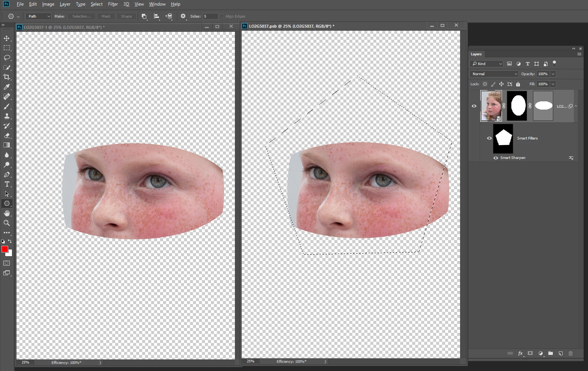Image resolution: width=588 pixels, height=371 pixels.
Task: Toggle Quick Mask mode
Action: click(7, 263)
